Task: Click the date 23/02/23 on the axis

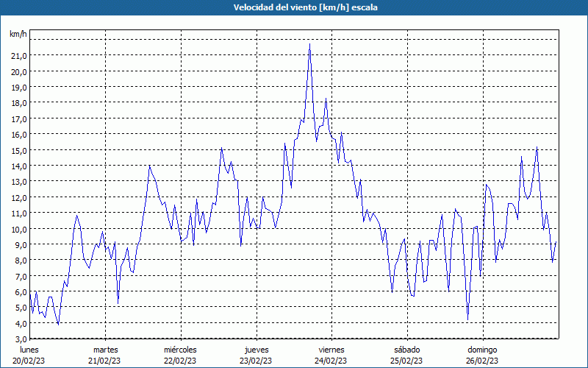Action: [256, 361]
